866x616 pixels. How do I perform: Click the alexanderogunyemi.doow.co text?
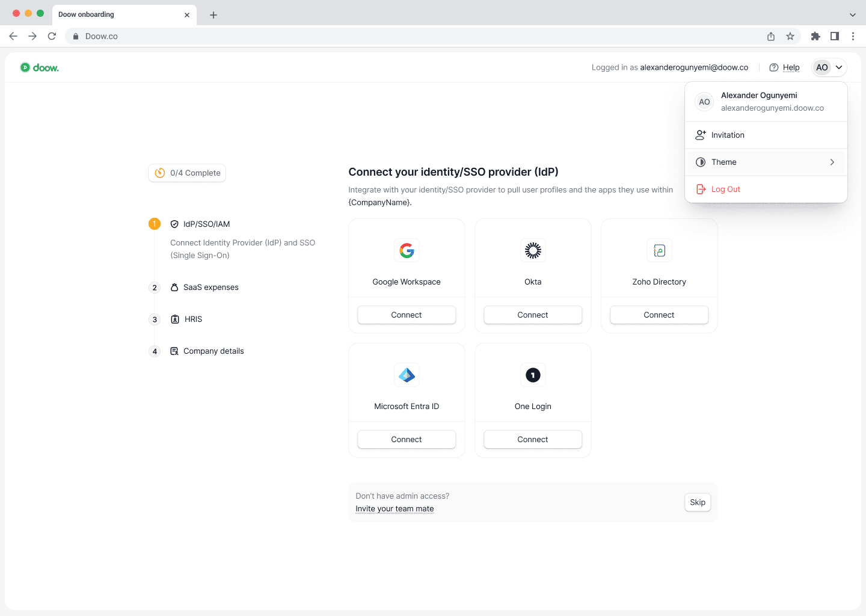pyautogui.click(x=772, y=108)
